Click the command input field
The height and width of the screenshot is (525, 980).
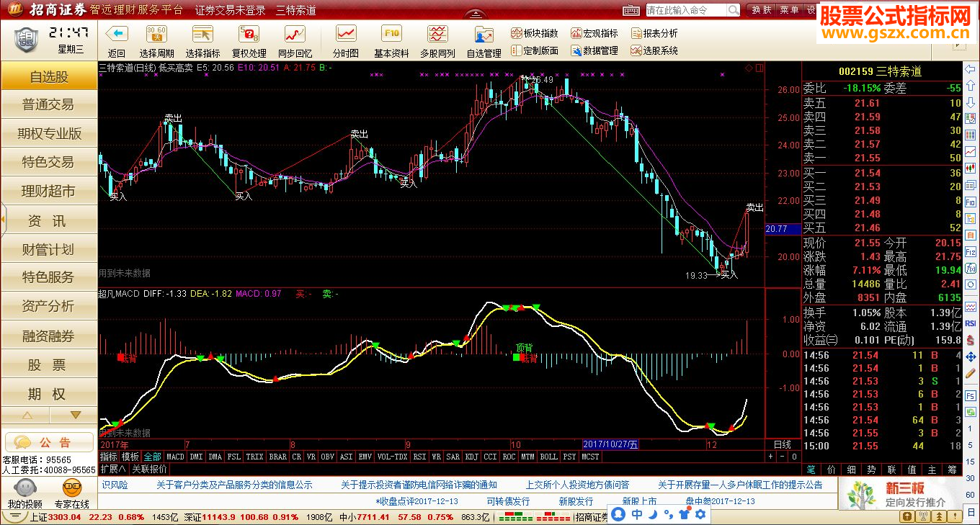pos(686,10)
